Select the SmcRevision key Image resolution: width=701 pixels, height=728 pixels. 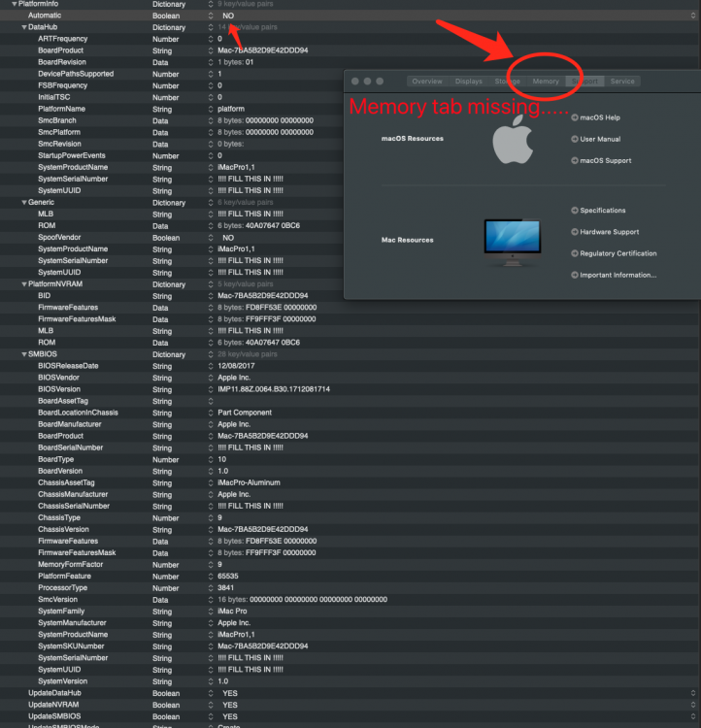click(x=59, y=144)
